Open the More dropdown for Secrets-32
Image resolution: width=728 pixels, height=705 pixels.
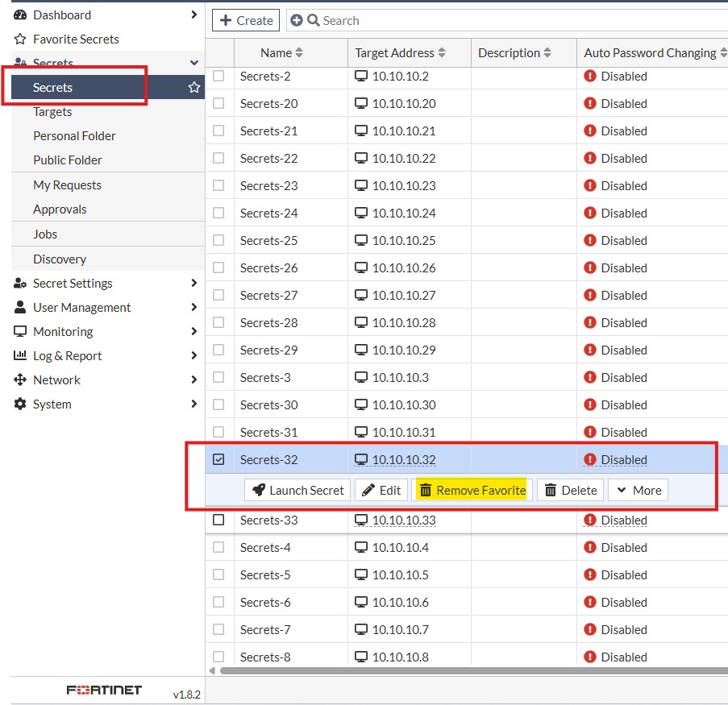(638, 490)
